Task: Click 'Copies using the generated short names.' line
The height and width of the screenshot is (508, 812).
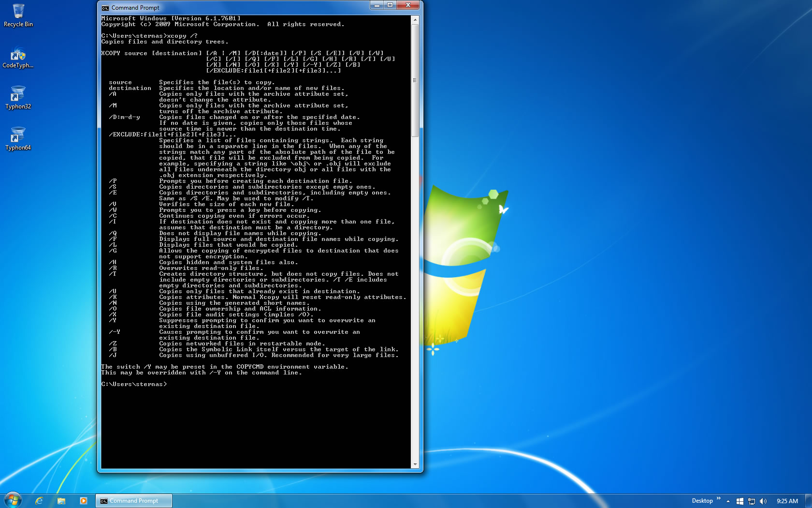Action: point(234,303)
